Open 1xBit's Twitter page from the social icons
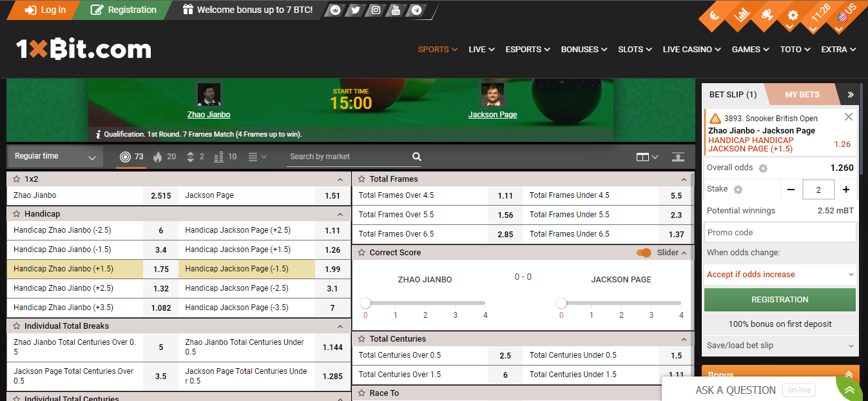This screenshot has width=868, height=401. point(354,10)
